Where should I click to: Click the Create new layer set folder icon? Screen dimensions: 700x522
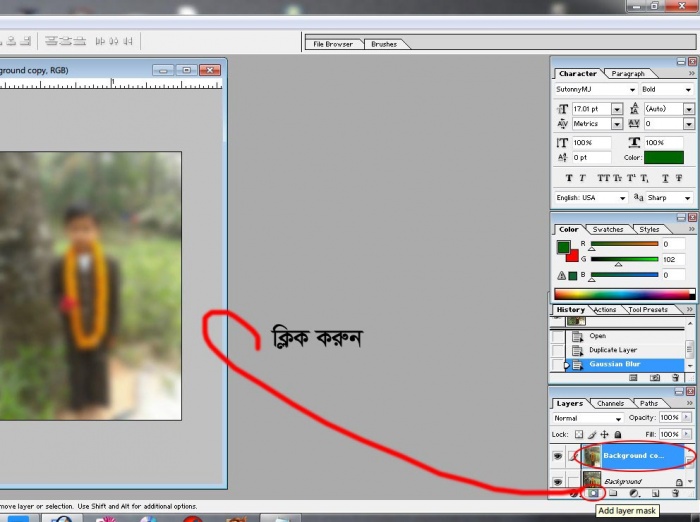click(613, 493)
